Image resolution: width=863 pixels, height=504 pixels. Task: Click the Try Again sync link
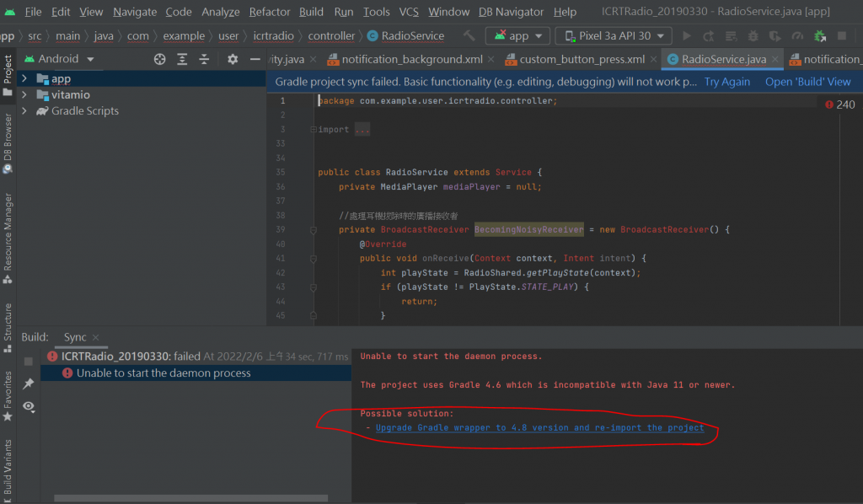click(727, 82)
